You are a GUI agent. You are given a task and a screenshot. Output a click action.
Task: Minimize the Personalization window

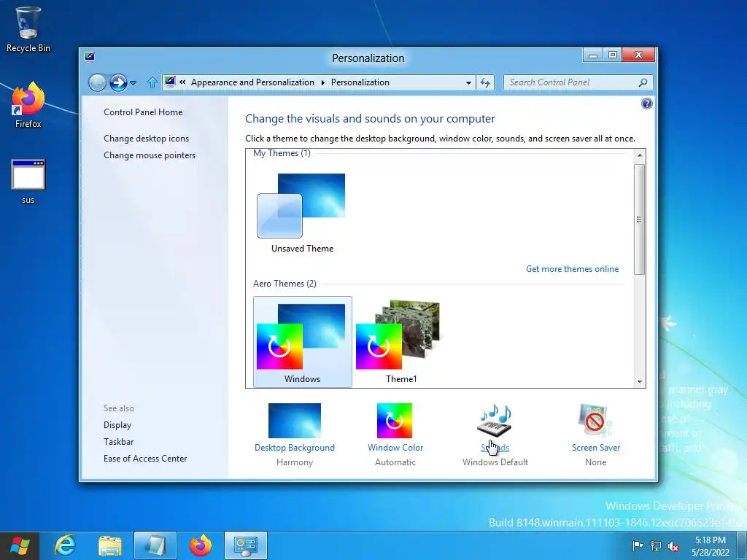[592, 55]
